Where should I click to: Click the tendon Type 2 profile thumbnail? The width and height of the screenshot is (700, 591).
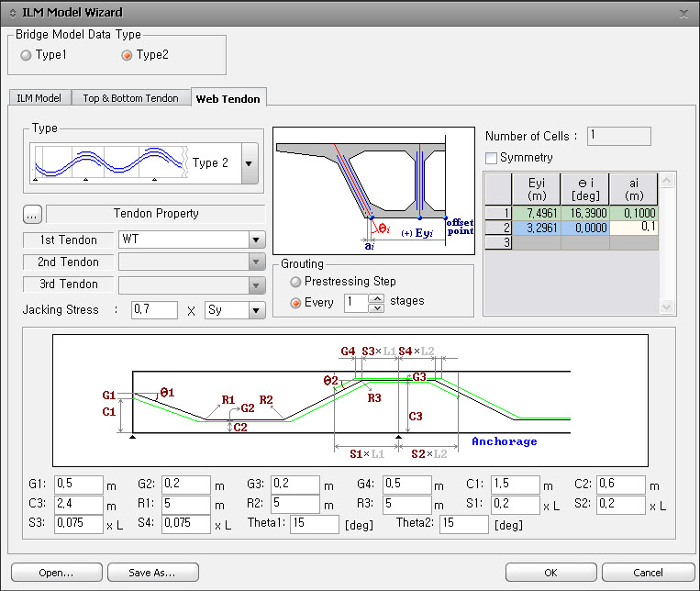[x=111, y=163]
